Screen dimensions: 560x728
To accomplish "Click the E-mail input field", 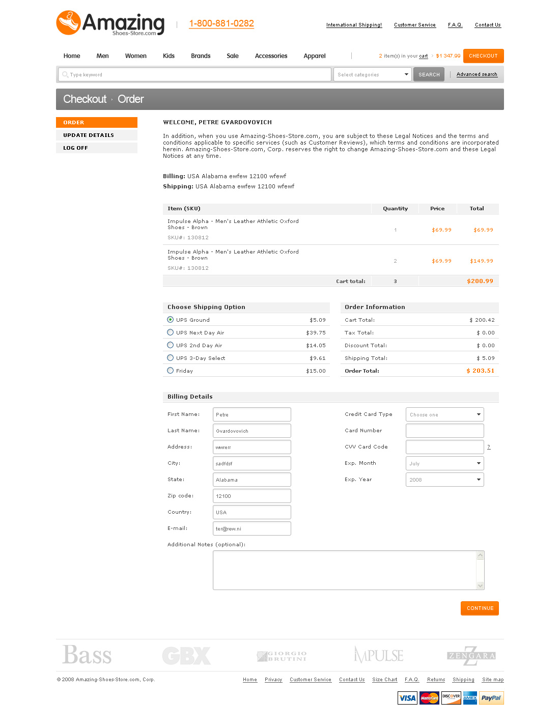I will coord(252,528).
